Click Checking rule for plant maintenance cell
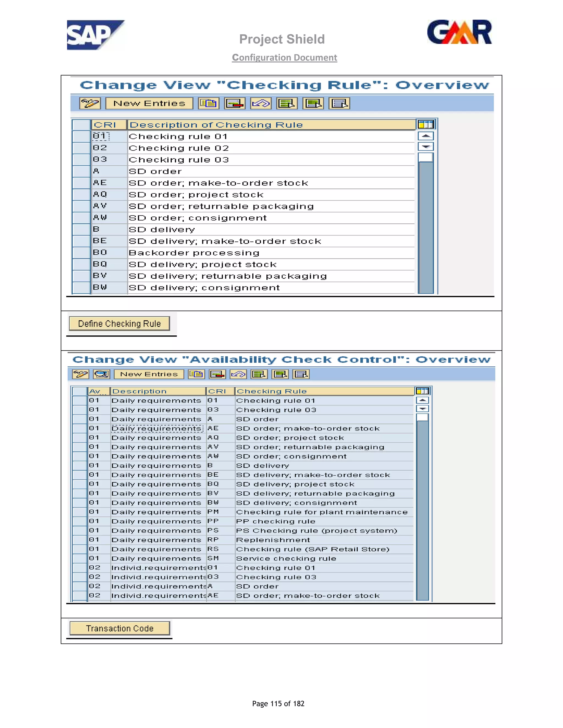This screenshot has height=728, width=563. (324, 512)
